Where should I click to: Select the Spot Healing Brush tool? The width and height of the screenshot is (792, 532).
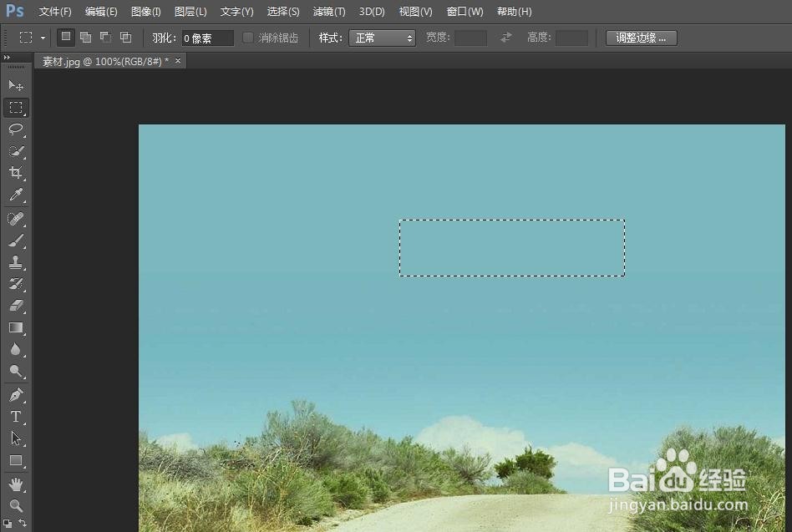16,219
